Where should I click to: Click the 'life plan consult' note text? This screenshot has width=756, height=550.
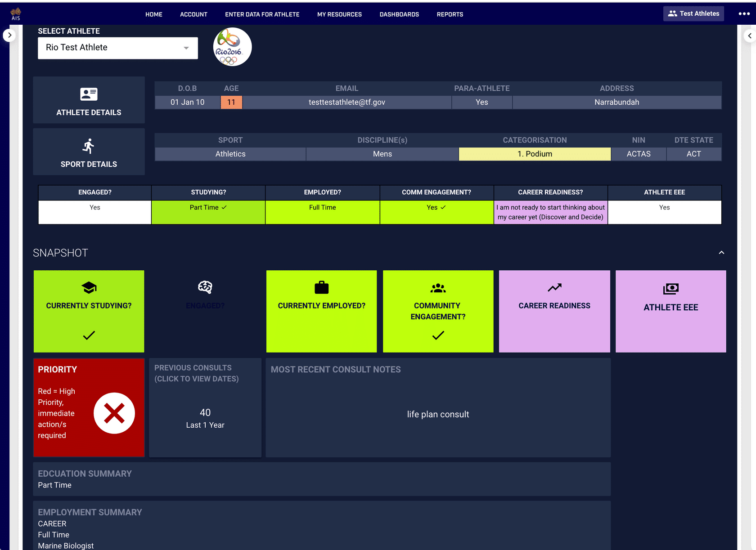438,414
